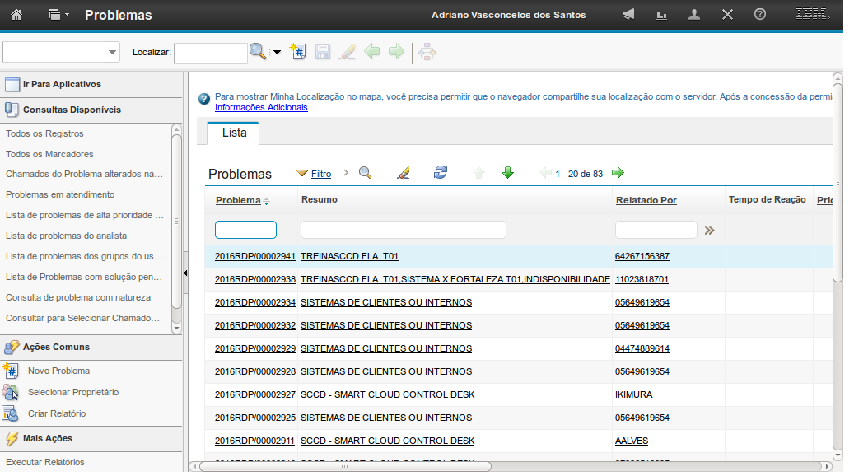
Task: Open the bulletin board megaphone icon
Action: click(628, 15)
